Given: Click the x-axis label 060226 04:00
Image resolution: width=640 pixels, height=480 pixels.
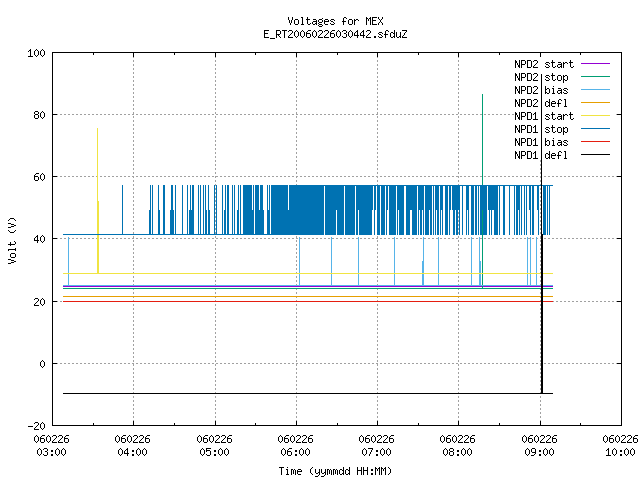Looking at the screenshot, I should [132, 446].
